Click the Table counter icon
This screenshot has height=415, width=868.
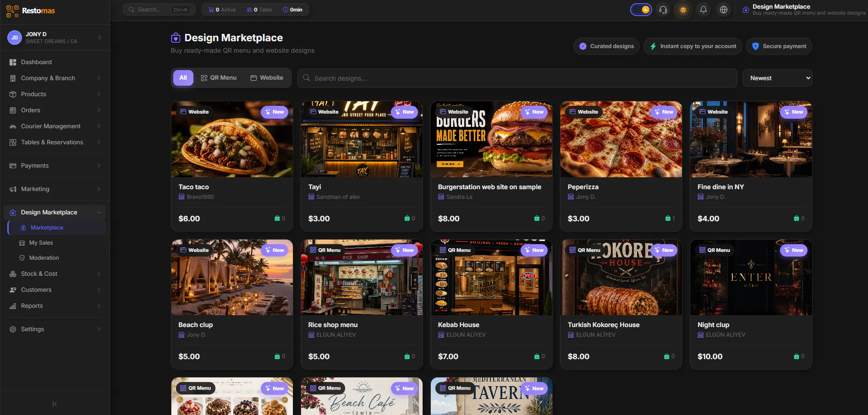tap(249, 10)
